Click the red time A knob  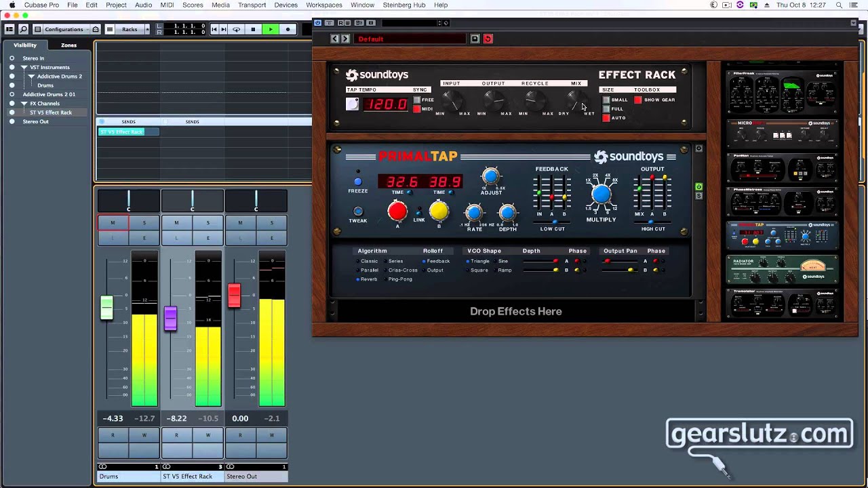click(397, 211)
